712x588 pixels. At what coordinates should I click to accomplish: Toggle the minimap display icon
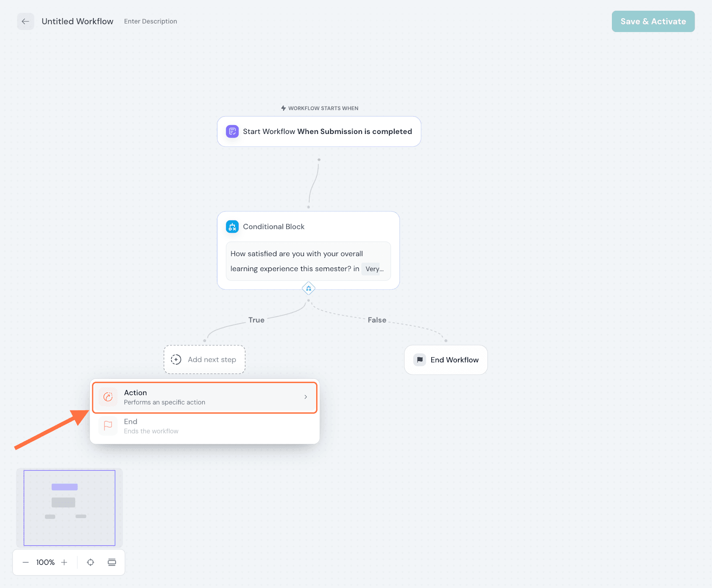(x=112, y=562)
